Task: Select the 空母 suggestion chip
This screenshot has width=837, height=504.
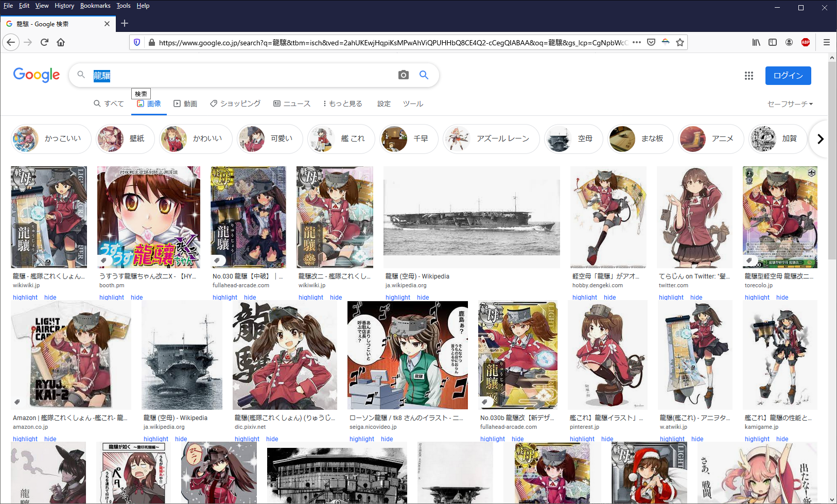Action: (x=573, y=138)
